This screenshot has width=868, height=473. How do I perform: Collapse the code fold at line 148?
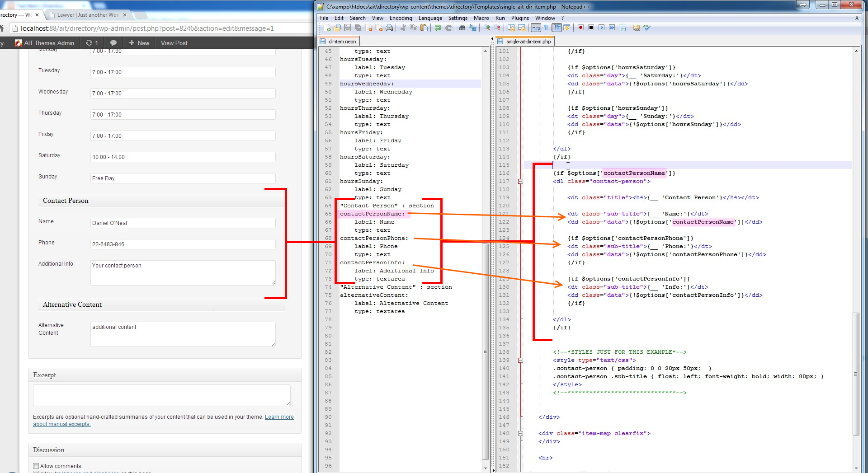tap(521, 433)
